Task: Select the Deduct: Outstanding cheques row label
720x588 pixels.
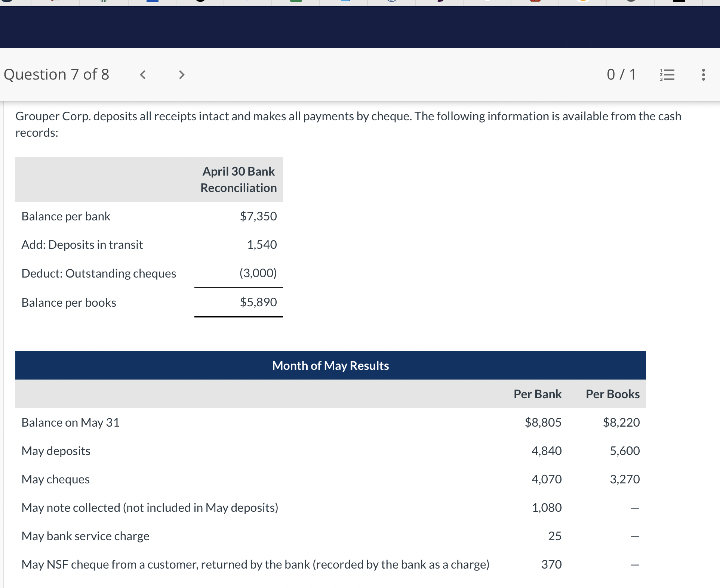Action: pos(99,273)
